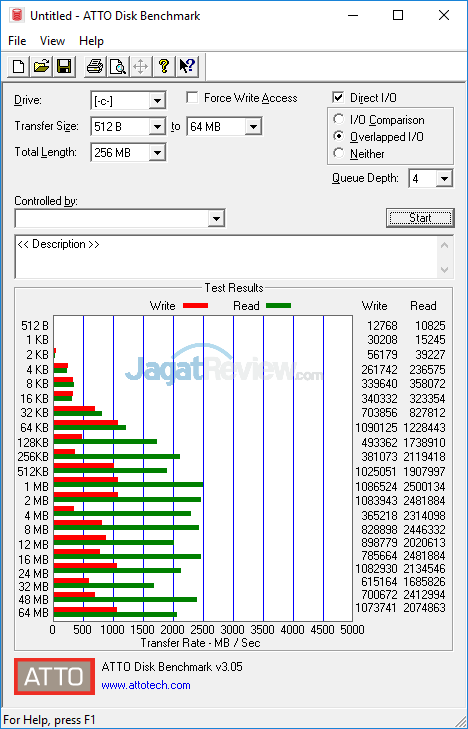
Task: Click the 64 MB read value 2074863
Action: click(424, 607)
